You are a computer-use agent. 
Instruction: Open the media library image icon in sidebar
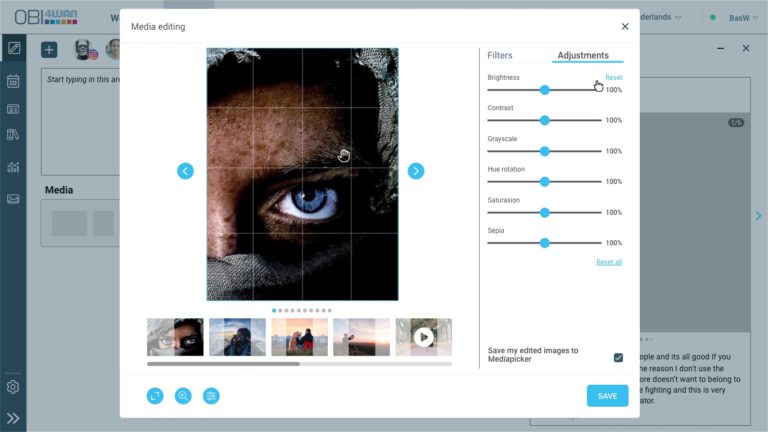click(x=13, y=199)
